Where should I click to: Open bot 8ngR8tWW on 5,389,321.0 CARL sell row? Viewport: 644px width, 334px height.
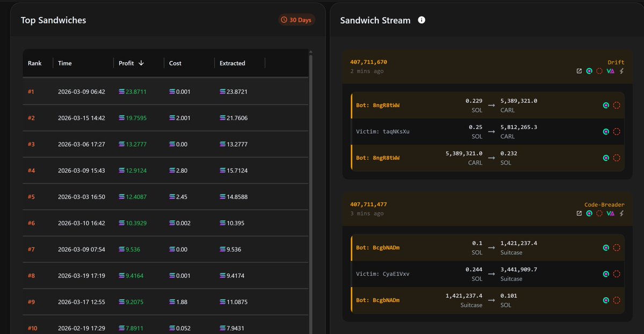[378, 158]
